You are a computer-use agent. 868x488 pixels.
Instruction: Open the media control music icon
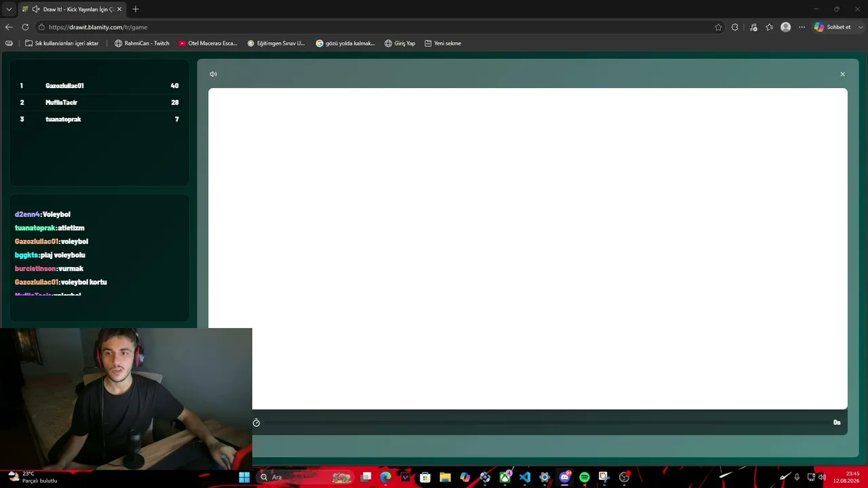click(753, 27)
